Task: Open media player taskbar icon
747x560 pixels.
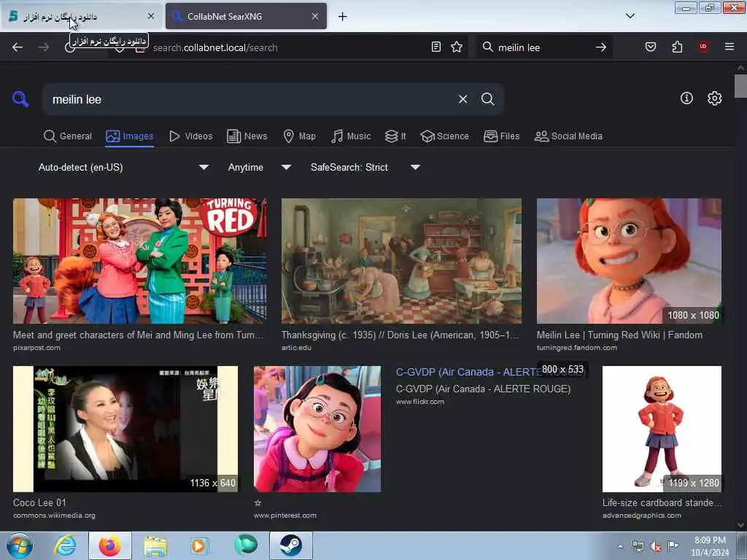Action: coord(199,545)
